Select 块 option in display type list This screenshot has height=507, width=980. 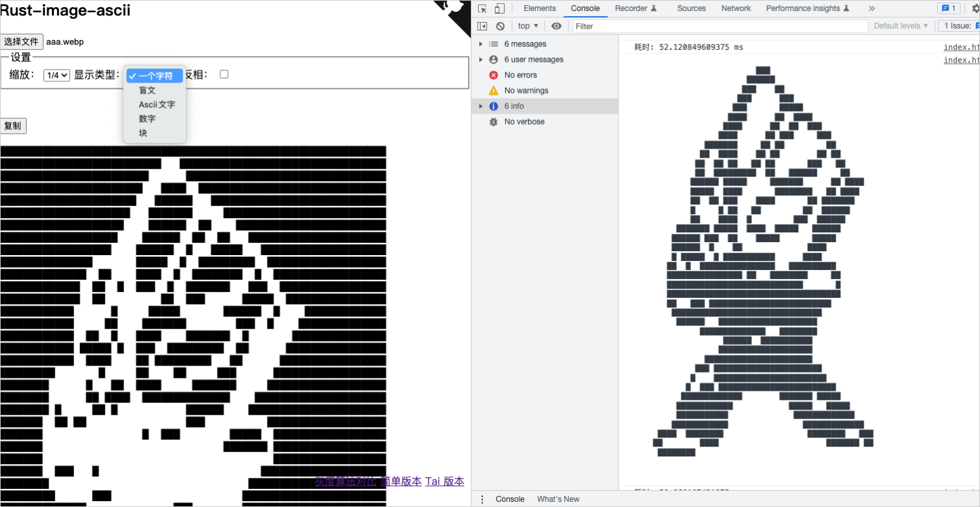point(155,133)
